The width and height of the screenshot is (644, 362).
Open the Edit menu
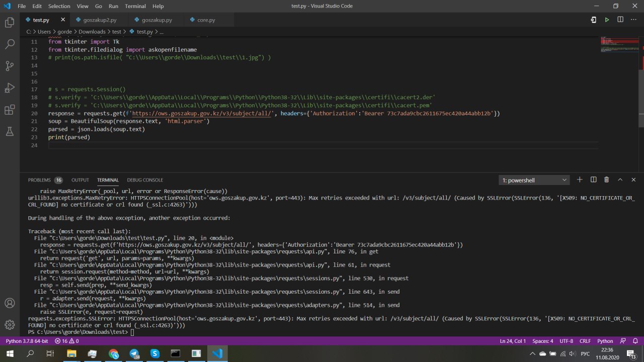37,6
